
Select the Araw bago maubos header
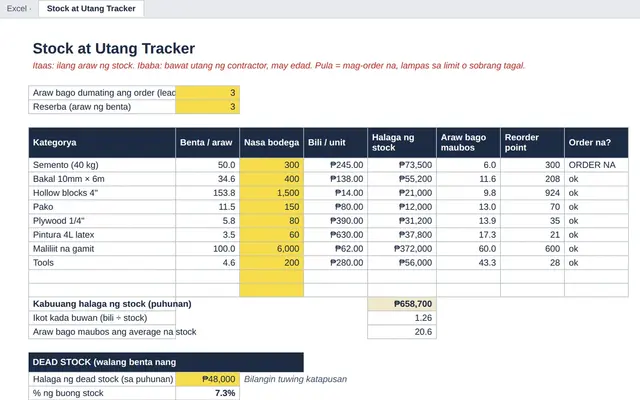[469, 142]
